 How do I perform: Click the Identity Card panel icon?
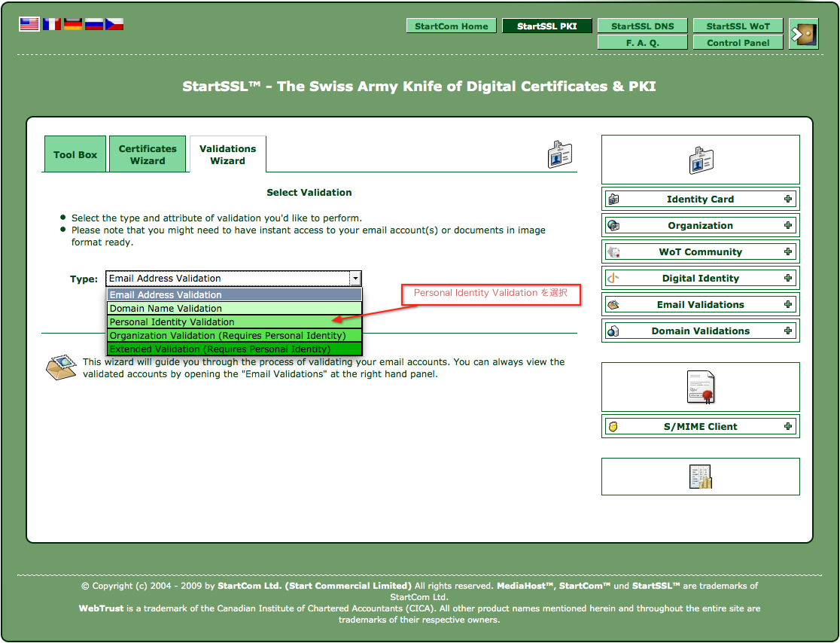[x=613, y=200]
